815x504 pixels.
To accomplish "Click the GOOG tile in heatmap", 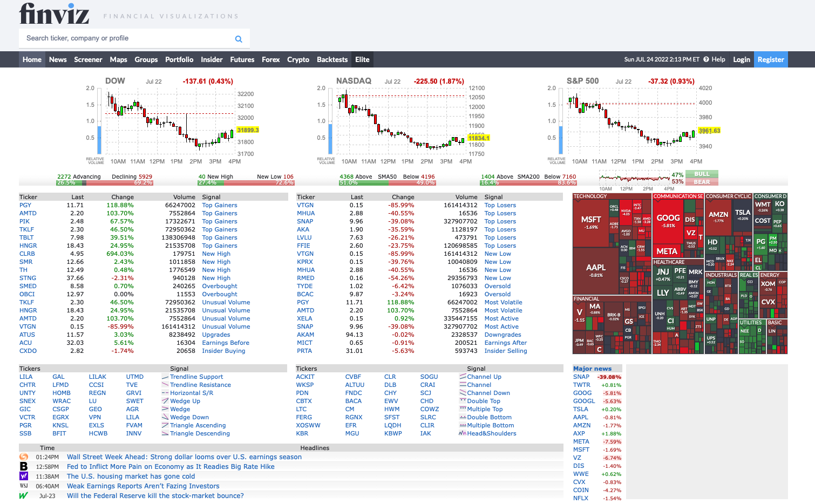I will tap(668, 221).
